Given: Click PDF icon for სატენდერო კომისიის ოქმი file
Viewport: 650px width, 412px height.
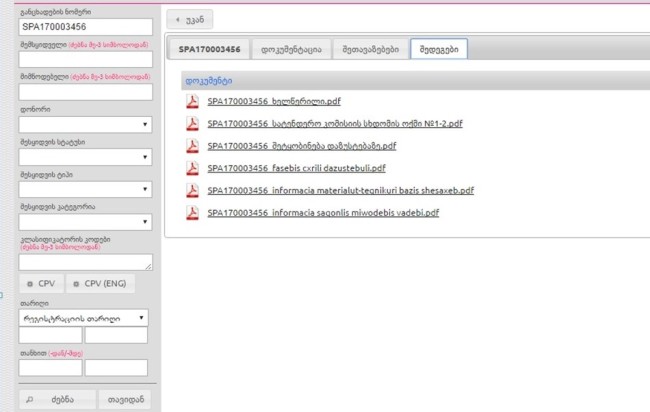Looking at the screenshot, I should click(192, 124).
